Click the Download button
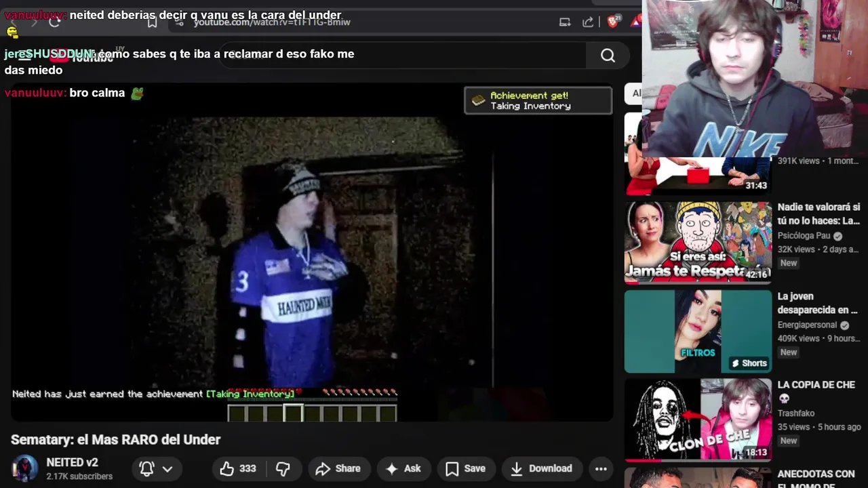 [x=541, y=468]
